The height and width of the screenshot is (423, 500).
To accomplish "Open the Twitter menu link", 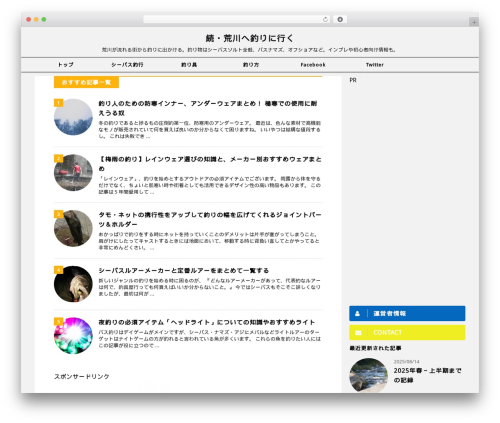I will coord(375,65).
